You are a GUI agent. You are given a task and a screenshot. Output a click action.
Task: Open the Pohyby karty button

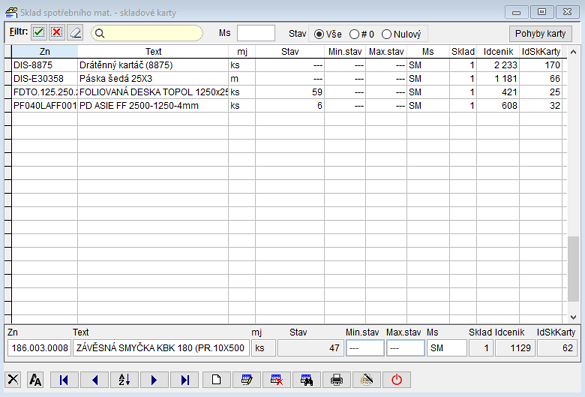pos(540,34)
